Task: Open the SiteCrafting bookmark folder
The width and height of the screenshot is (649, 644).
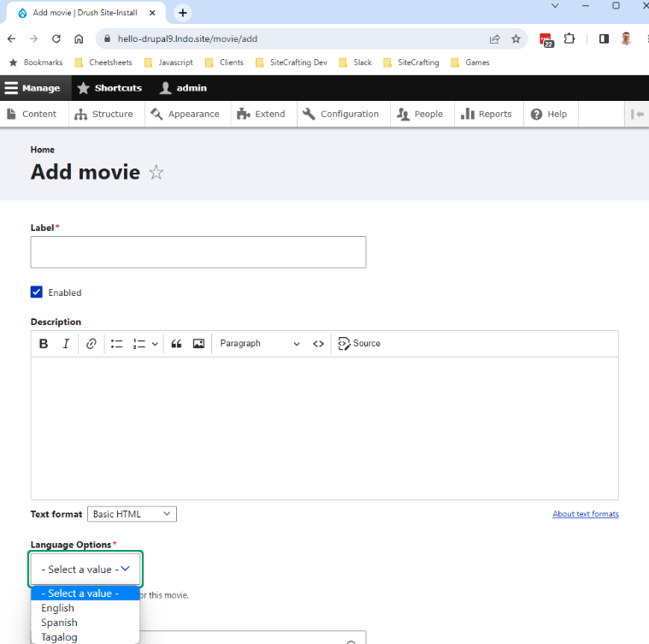Action: point(411,62)
